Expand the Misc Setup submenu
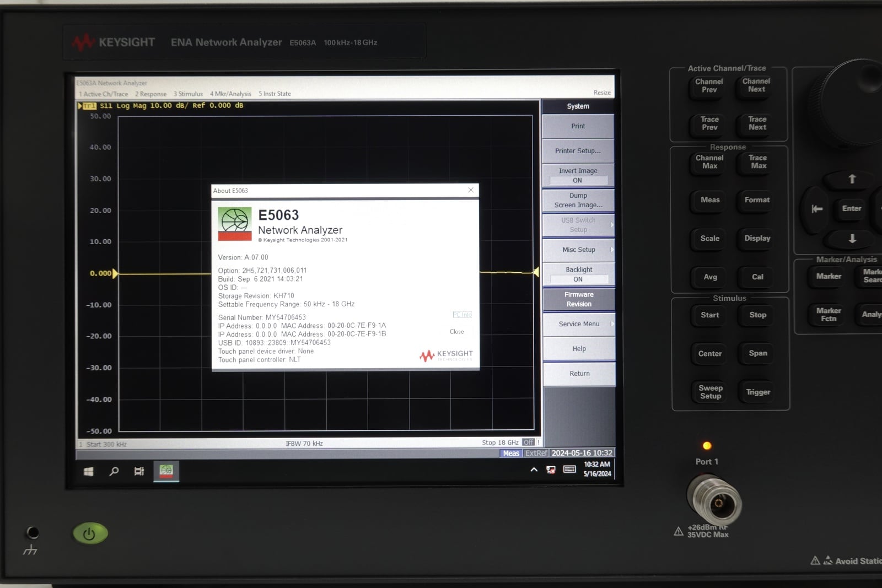The height and width of the screenshot is (588, 882). [578, 250]
